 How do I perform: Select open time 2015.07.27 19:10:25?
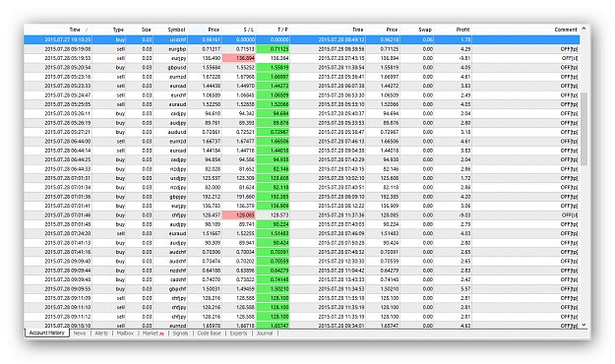click(68, 39)
